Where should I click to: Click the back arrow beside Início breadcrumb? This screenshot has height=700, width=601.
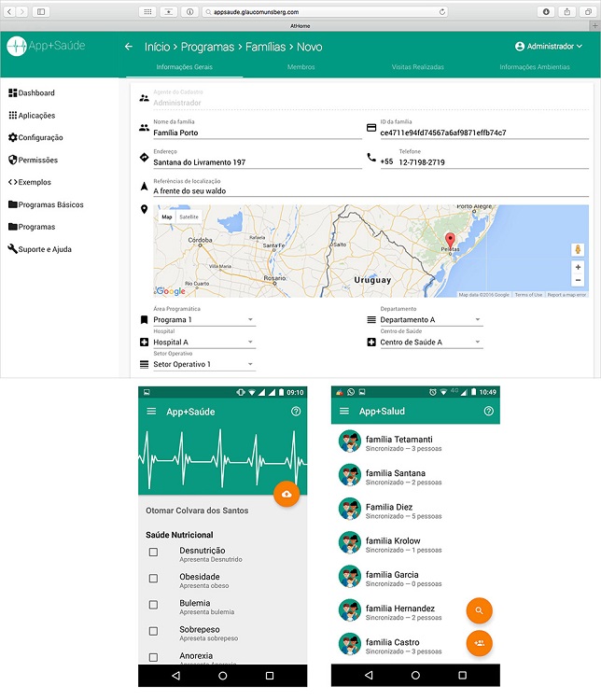pos(129,47)
